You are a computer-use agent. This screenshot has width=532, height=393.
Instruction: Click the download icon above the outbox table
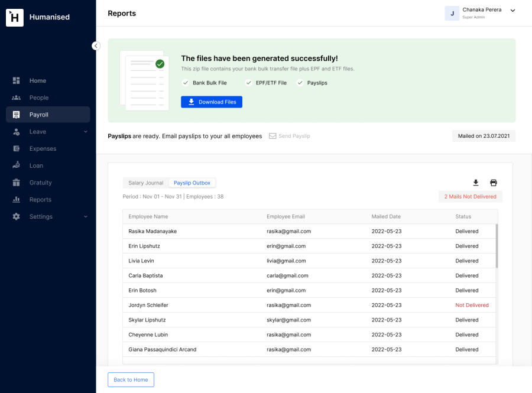pos(476,183)
